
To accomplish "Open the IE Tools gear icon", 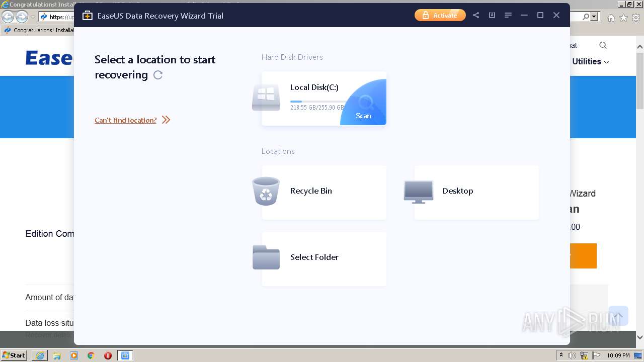I will click(636, 18).
